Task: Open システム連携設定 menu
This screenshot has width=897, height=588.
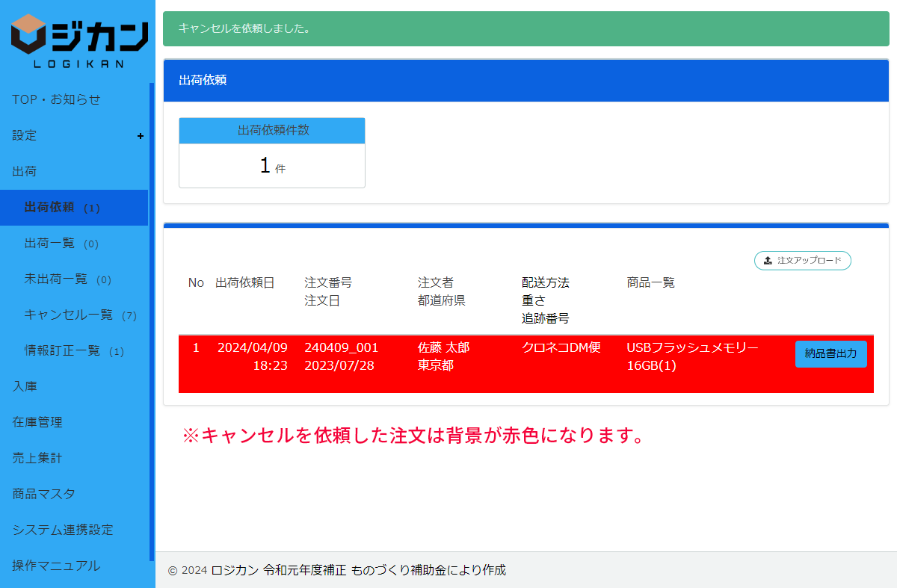Action: point(63,530)
